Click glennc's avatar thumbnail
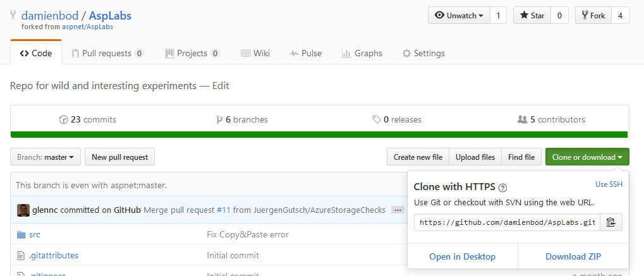Screen dimensions: 644x276 tap(23, 210)
